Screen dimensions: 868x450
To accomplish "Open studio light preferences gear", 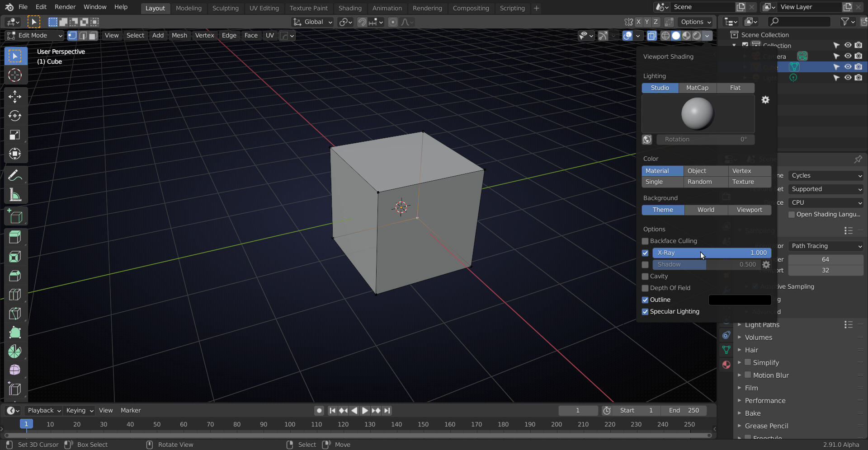I will tap(765, 100).
